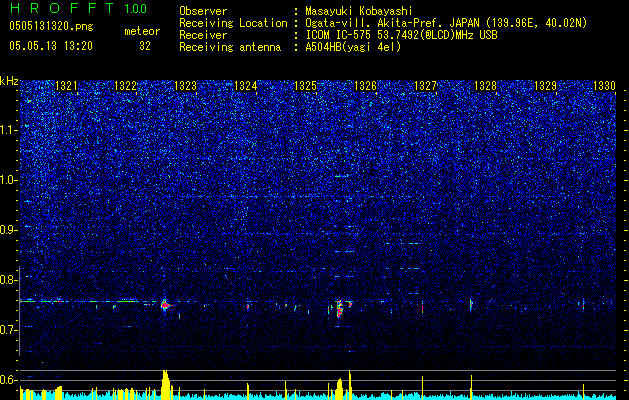This screenshot has height=400, width=629.
Task: Click the 0.9 kHz axis label
Action: coord(9,230)
